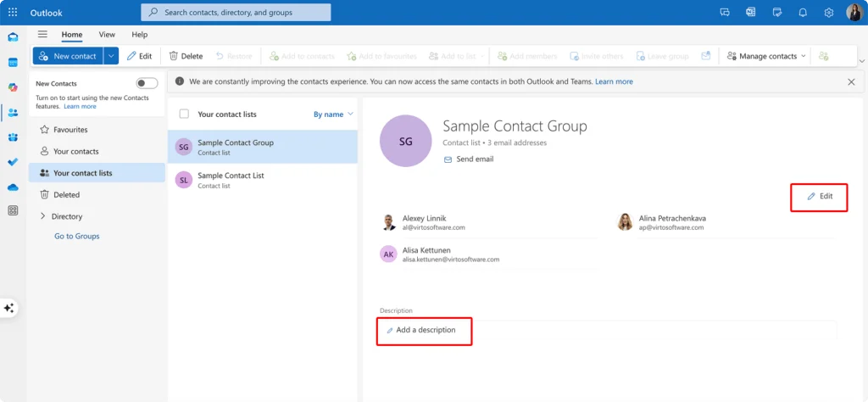Open the New contact split dropdown arrow
The image size is (868, 402).
coord(111,56)
